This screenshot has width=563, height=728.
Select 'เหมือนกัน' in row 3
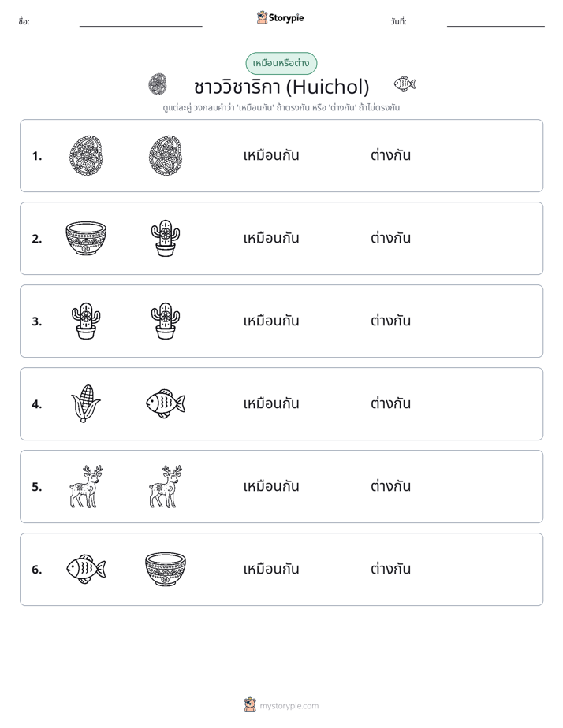pyautogui.click(x=271, y=321)
